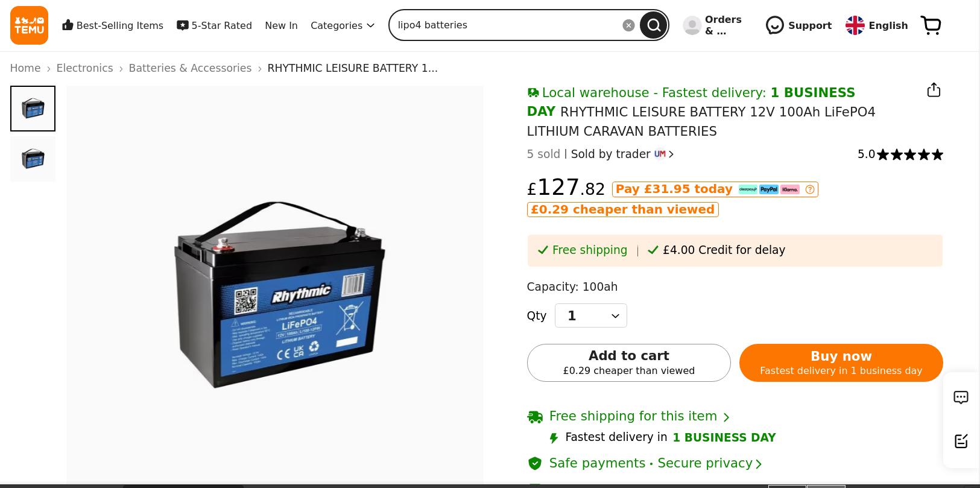Screen dimensions: 980x488
Task: Open the Support chat icon
Action: pyautogui.click(x=774, y=25)
